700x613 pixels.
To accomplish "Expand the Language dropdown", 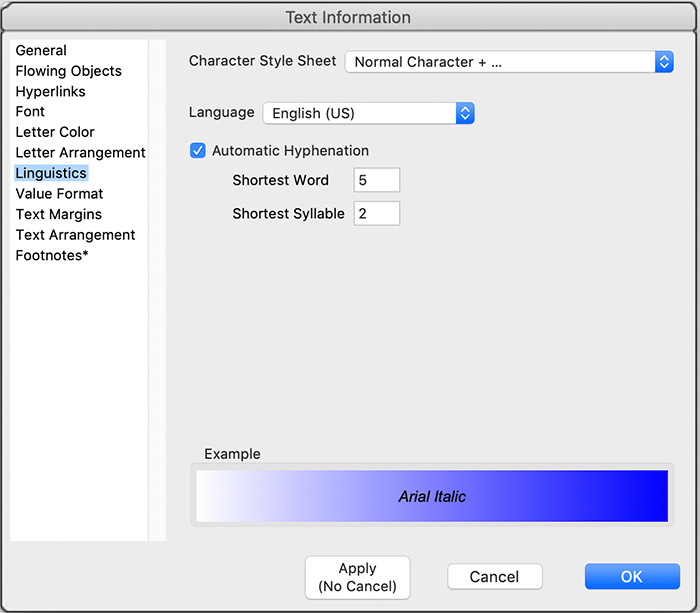I will 367,113.
